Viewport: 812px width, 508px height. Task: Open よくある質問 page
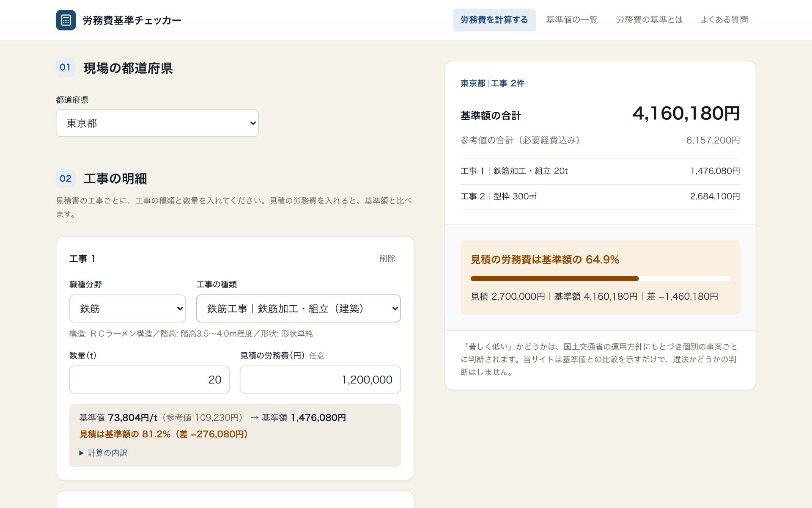coord(724,20)
